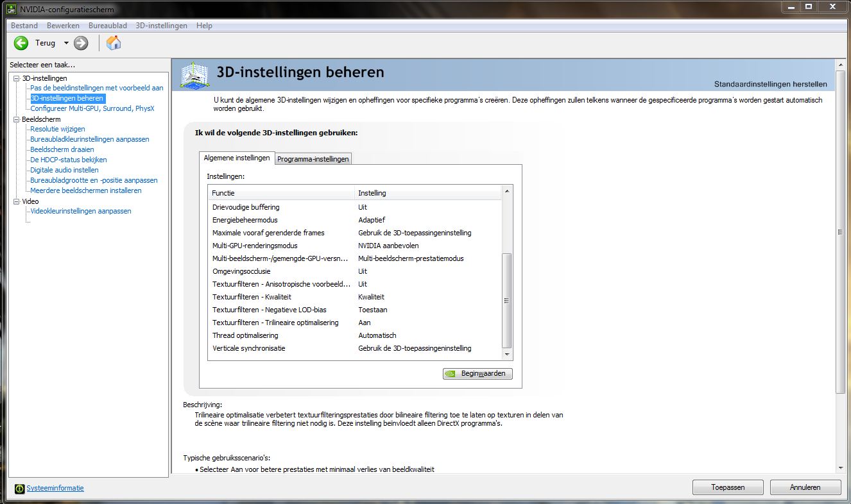
Task: Click the Multi-beeldscherm-prestatiemodus value
Action: 411,258
